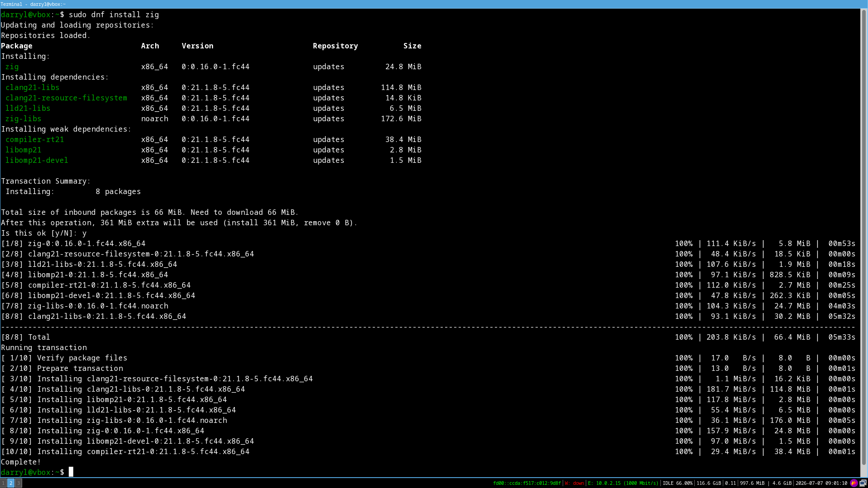Switch to workspace 1 in status bar

tap(3, 483)
